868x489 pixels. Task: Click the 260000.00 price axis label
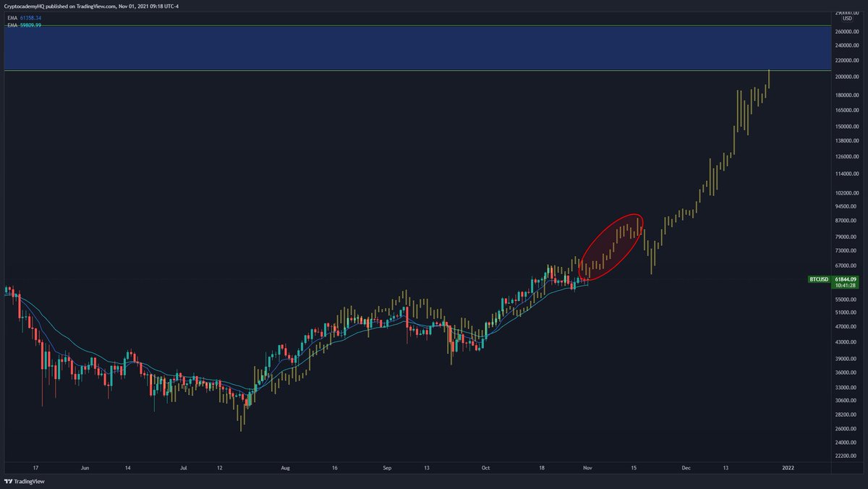coord(846,32)
